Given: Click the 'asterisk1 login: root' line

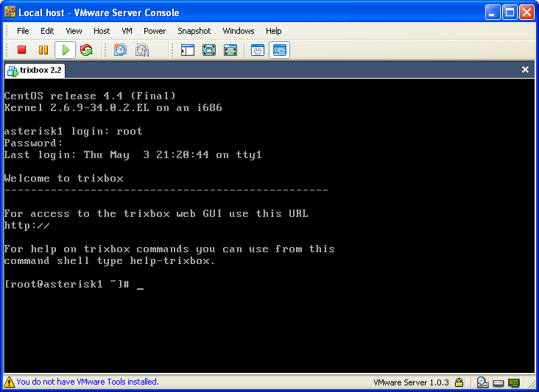Looking at the screenshot, I should pyautogui.click(x=73, y=131).
